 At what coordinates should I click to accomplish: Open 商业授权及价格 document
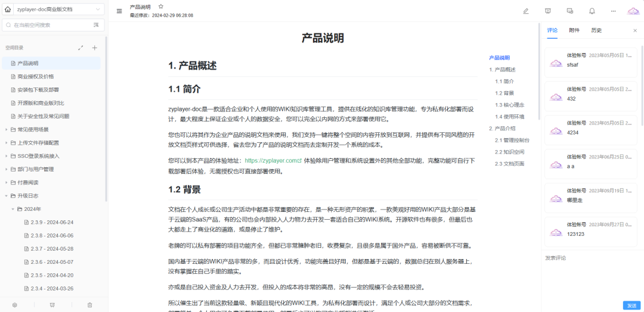coord(51,77)
